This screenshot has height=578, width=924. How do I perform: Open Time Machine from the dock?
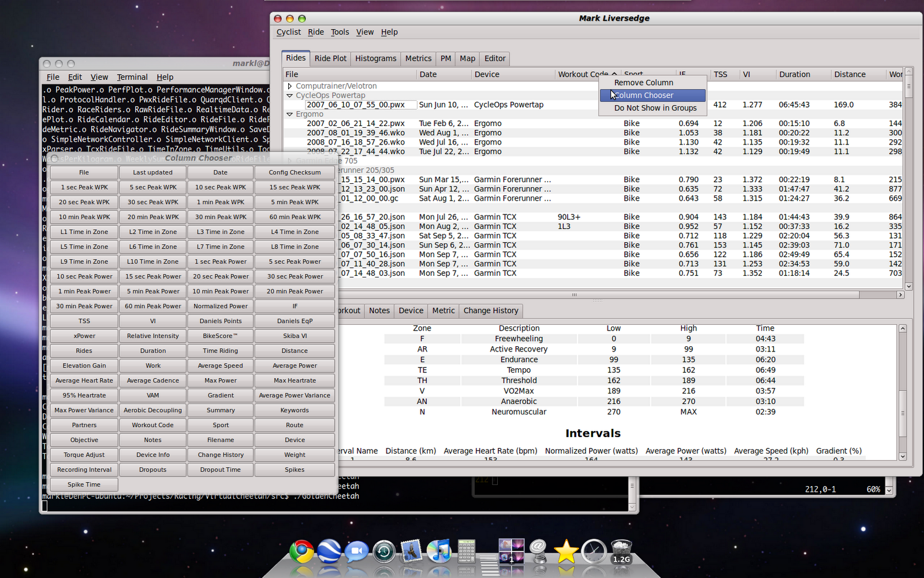click(x=384, y=552)
